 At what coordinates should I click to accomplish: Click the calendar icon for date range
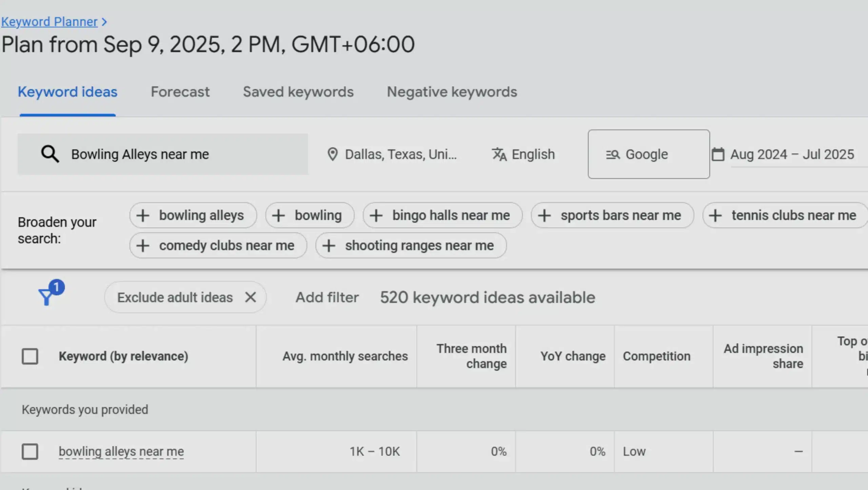click(x=718, y=154)
